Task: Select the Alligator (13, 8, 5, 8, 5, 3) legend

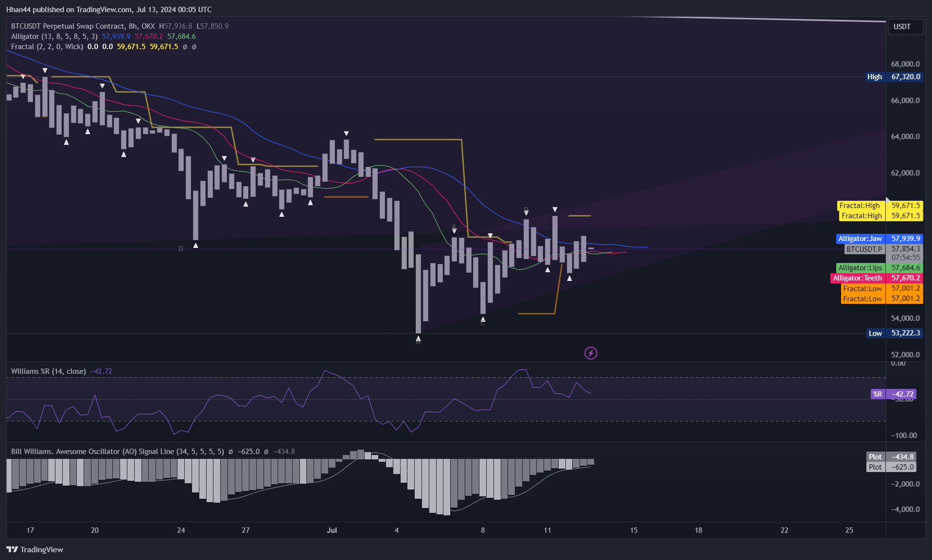Action: point(54,36)
